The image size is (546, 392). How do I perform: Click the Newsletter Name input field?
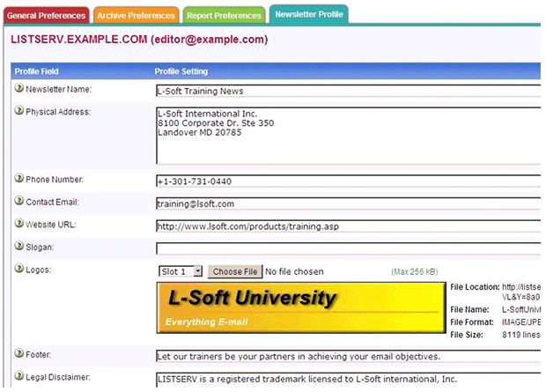[x=348, y=91]
